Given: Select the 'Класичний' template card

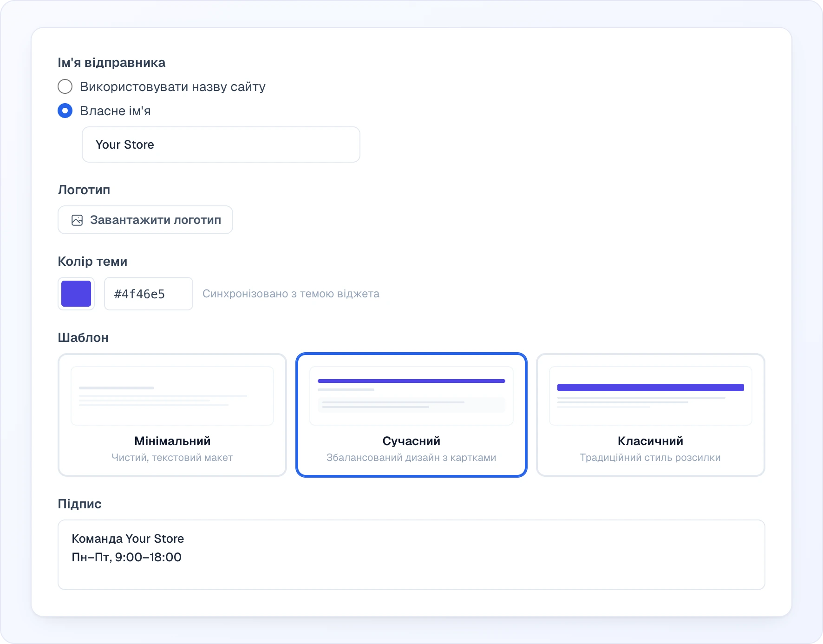Looking at the screenshot, I should click(651, 415).
